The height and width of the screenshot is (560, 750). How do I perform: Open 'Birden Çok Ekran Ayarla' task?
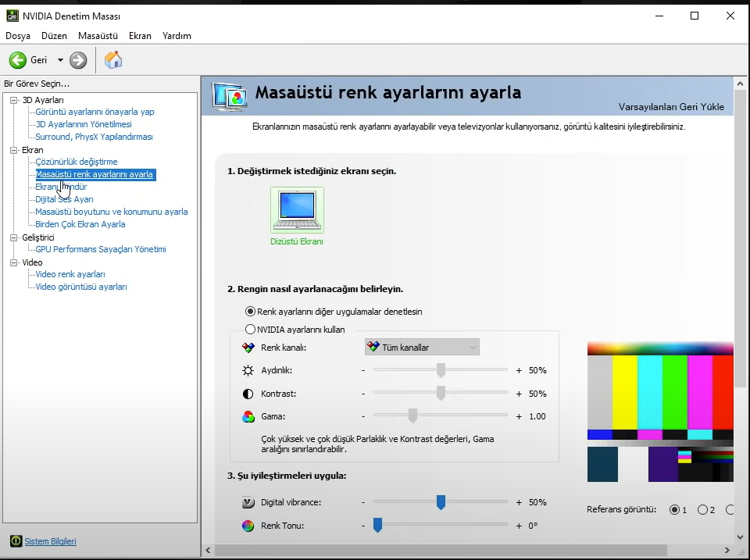[80, 224]
